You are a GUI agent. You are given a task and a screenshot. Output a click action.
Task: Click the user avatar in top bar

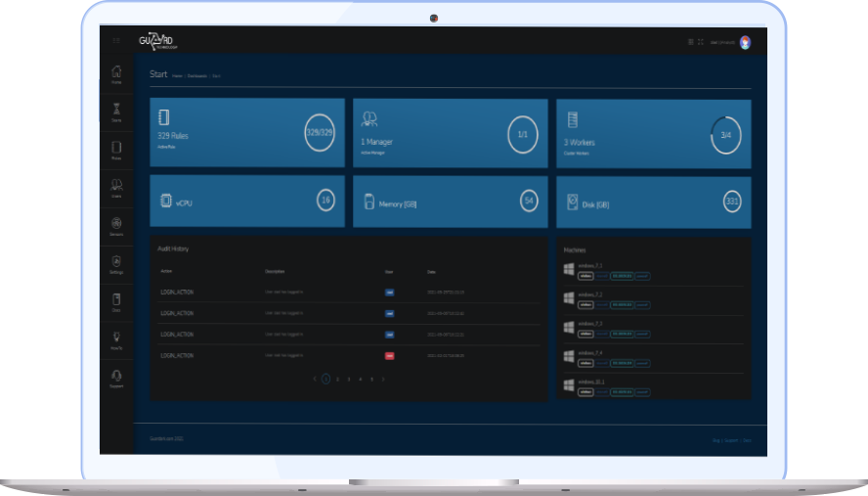click(745, 42)
